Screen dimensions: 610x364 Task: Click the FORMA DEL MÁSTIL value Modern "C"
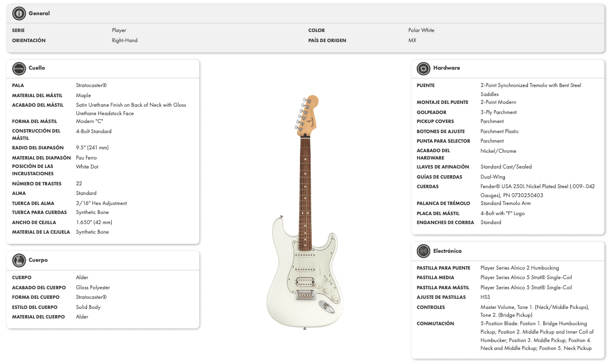pos(89,121)
